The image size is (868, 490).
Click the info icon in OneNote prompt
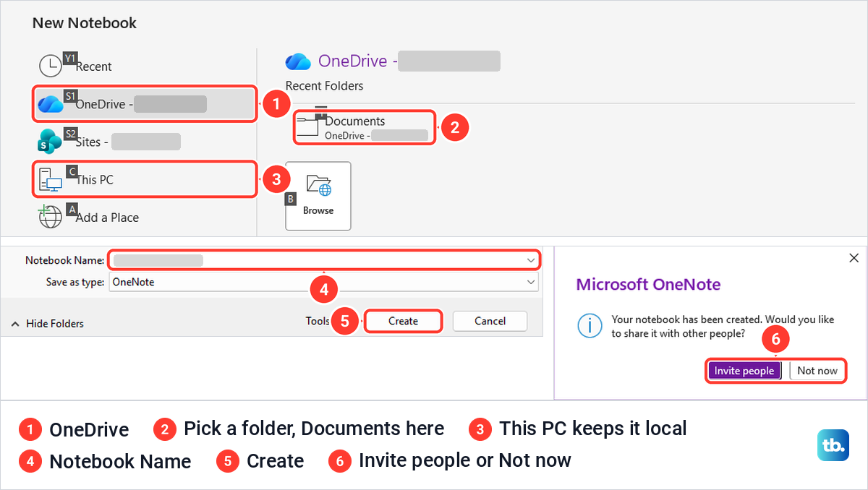[x=590, y=326]
